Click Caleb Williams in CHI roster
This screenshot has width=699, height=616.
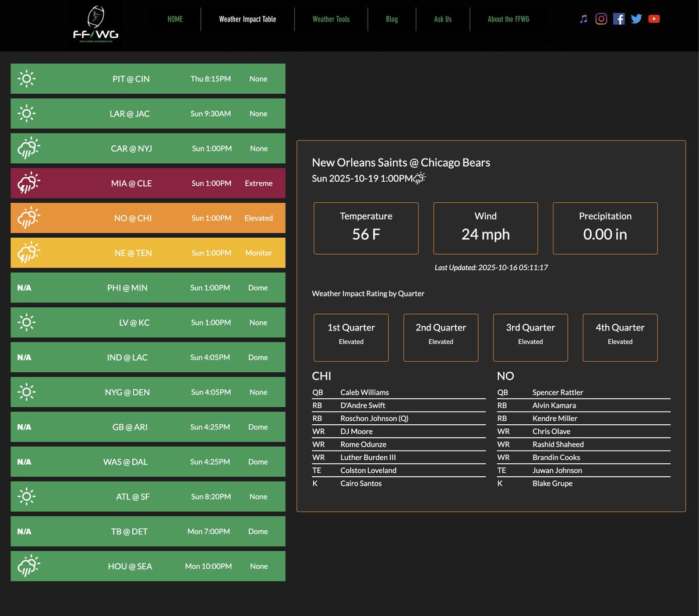pos(365,392)
